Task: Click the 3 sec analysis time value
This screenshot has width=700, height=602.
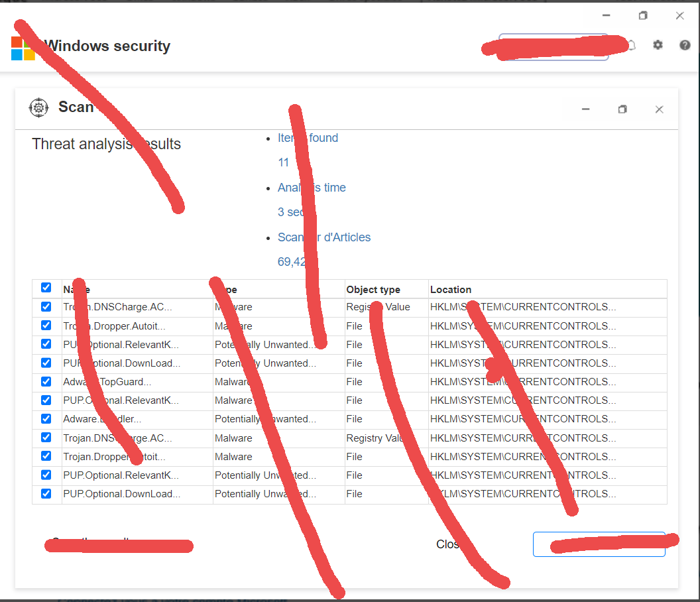Action: point(290,212)
